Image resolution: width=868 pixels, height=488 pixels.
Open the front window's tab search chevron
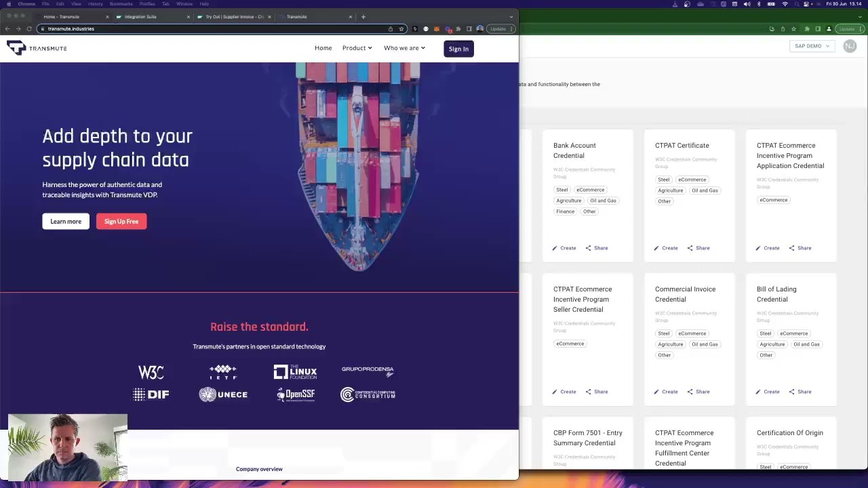click(511, 16)
